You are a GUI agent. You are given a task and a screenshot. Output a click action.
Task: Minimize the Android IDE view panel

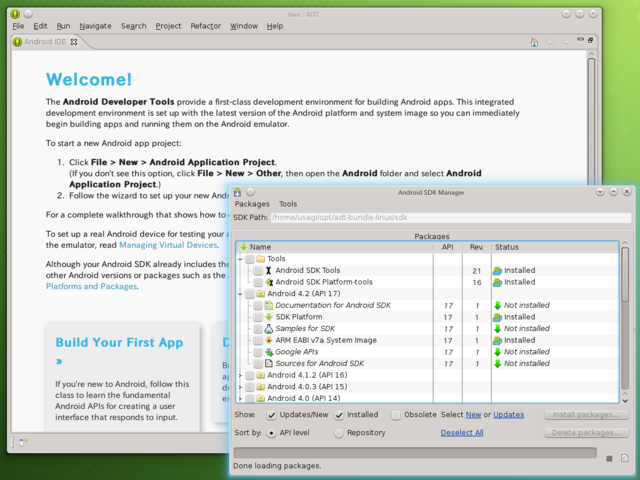tap(580, 40)
